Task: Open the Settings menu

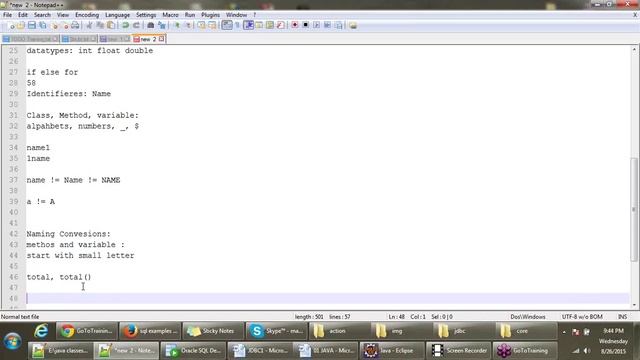Action: 146,15
